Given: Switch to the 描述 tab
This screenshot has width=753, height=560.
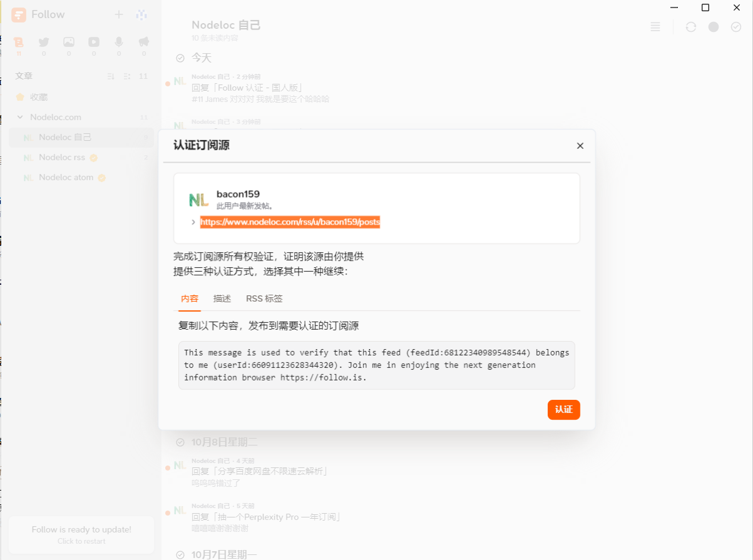Looking at the screenshot, I should pyautogui.click(x=222, y=298).
